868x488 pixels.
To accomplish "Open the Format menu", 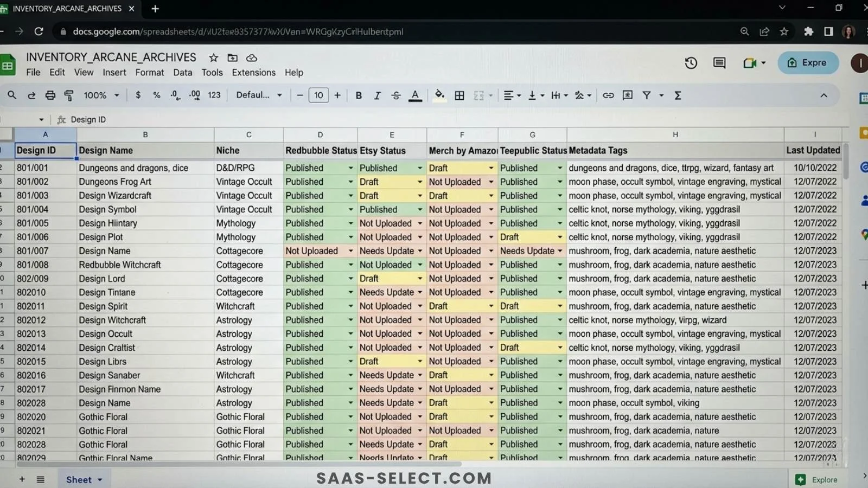I will pyautogui.click(x=150, y=73).
